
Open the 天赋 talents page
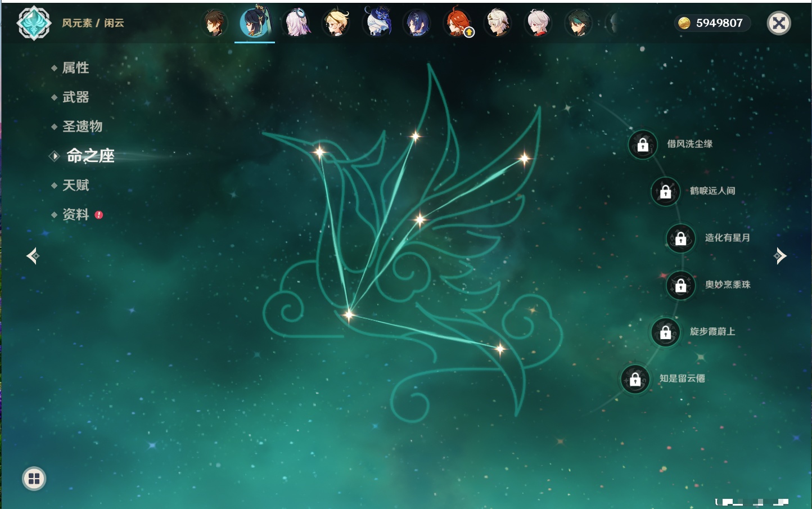(75, 185)
